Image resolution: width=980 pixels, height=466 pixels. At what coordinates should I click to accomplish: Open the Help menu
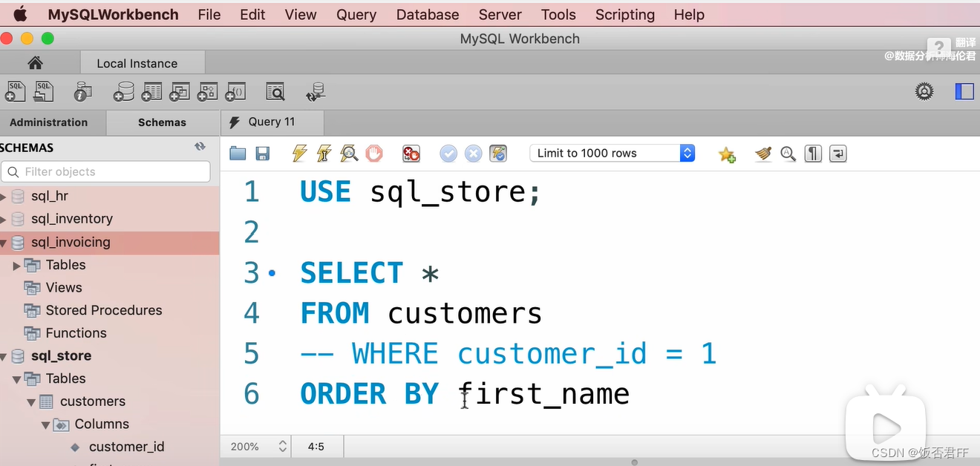[x=689, y=15]
